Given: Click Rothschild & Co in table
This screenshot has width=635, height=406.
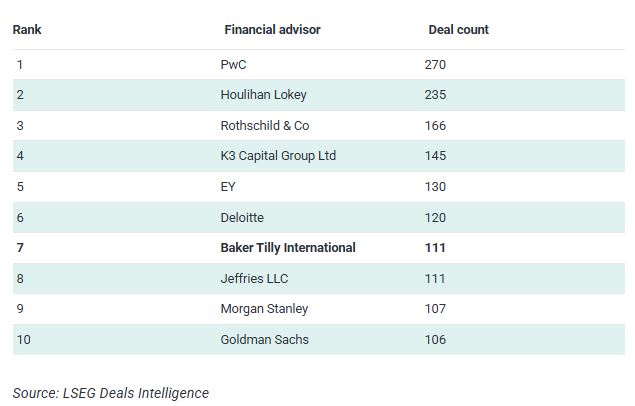Looking at the screenshot, I should pos(265,126).
